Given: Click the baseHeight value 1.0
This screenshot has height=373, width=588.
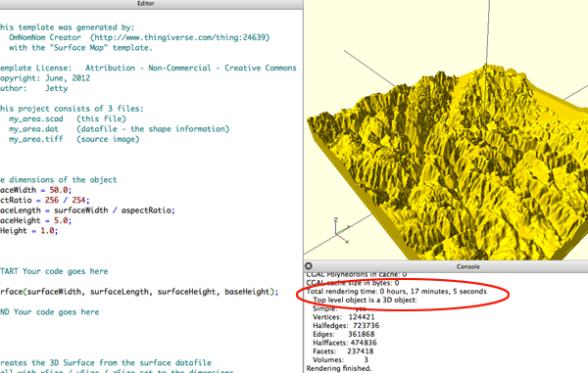Looking at the screenshot, I should pos(47,231).
